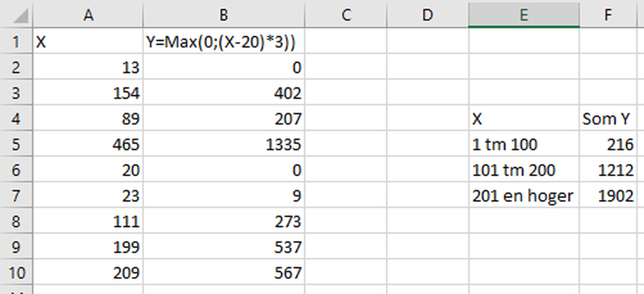Click cell B7 with value 9
Viewport: 644px width, 294px height.
224,195
